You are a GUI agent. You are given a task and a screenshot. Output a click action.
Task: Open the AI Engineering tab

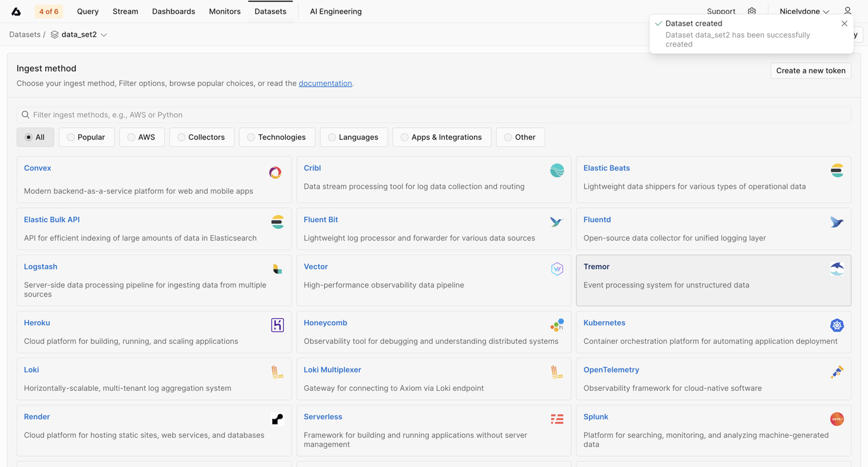(336, 11)
